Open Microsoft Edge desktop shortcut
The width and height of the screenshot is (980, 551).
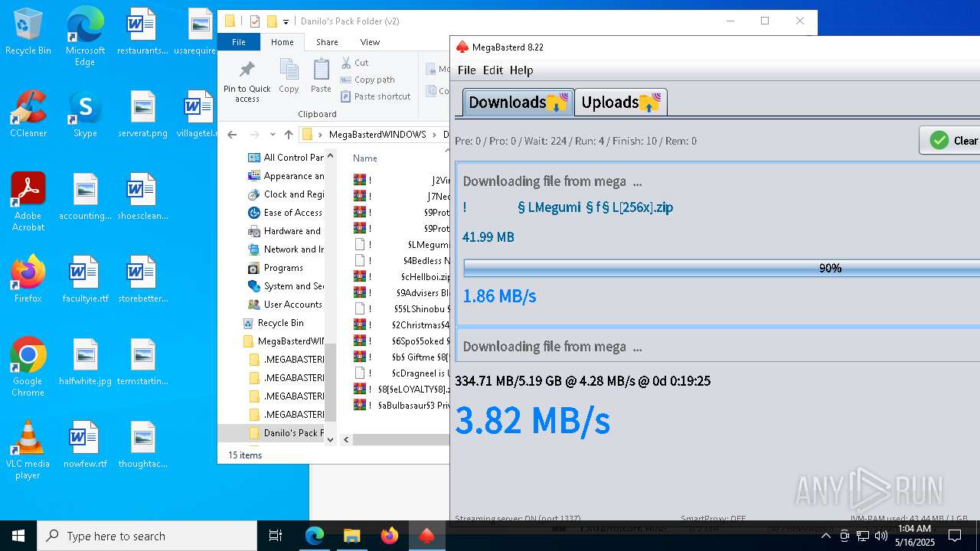click(85, 37)
